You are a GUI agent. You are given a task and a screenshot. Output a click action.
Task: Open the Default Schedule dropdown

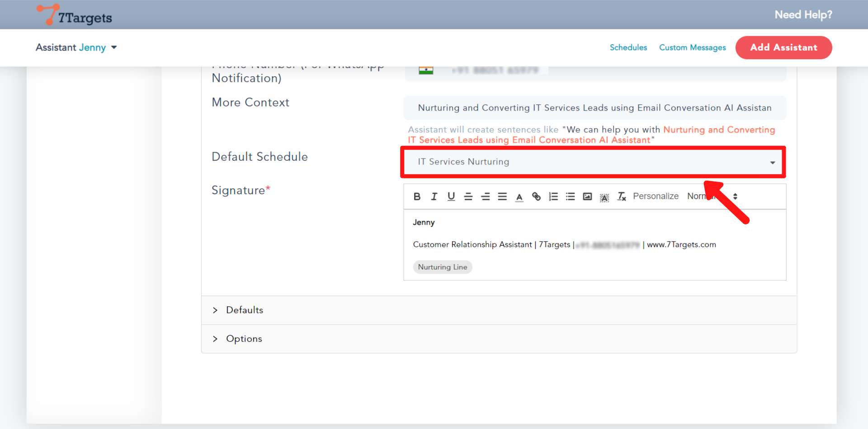[x=593, y=162]
